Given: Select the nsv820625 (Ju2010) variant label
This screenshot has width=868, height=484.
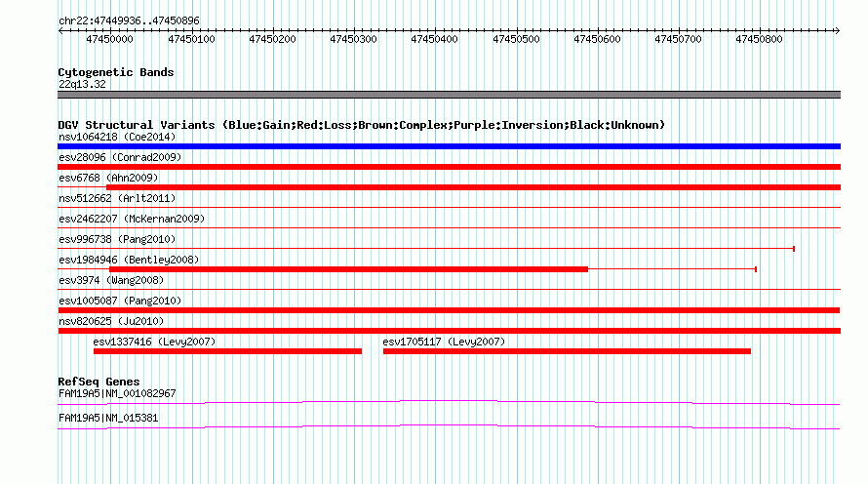Looking at the screenshot, I should tap(111, 321).
